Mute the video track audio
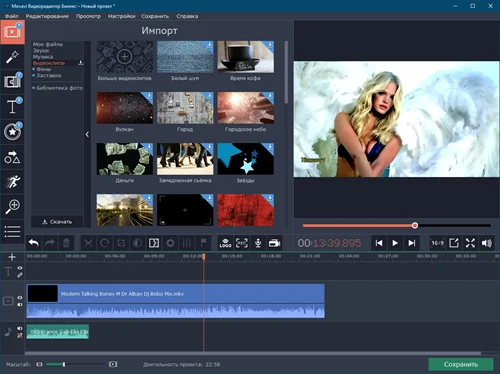The image size is (500, 374). point(20,305)
